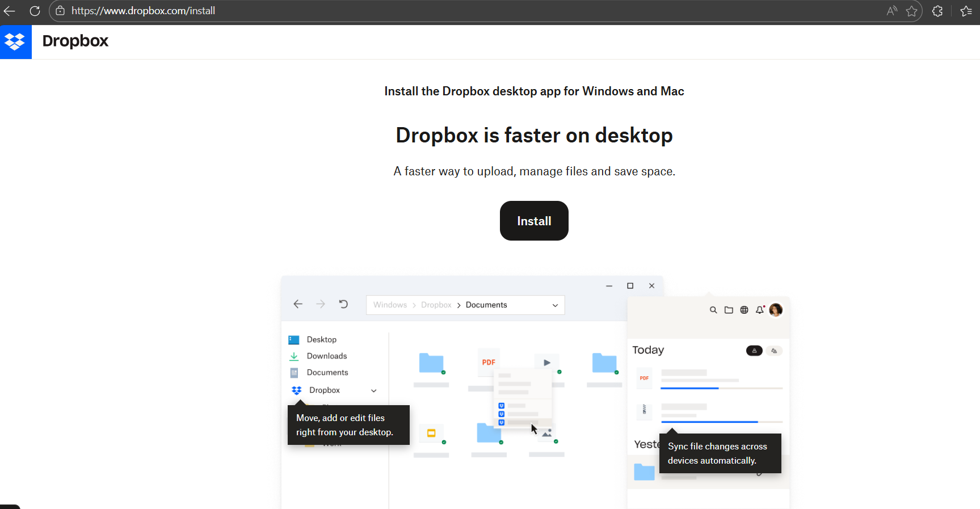Click the image file icon in grid
This screenshot has width=980, height=509.
tap(547, 433)
